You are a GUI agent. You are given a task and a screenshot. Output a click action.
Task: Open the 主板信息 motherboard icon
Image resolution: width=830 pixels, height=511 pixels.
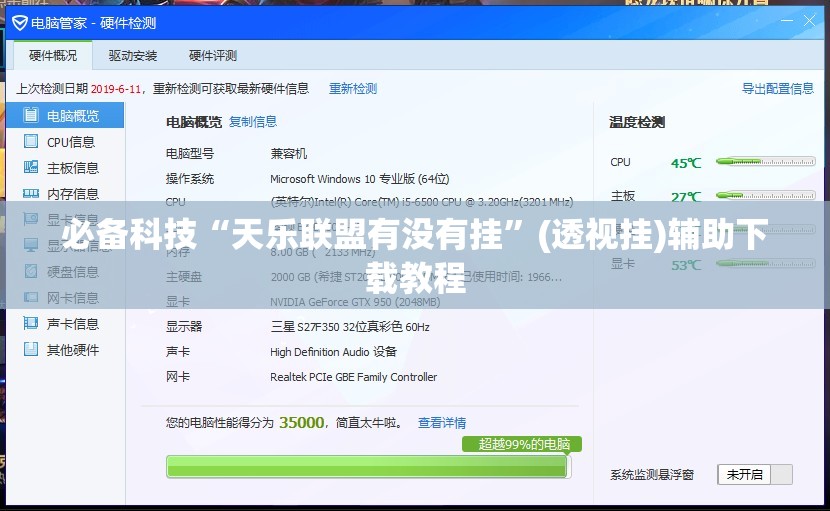[x=31, y=167]
